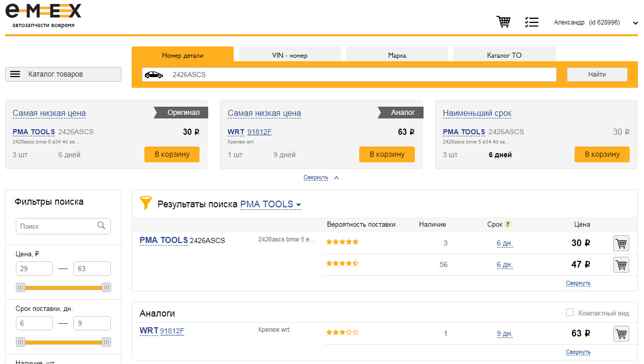The image size is (644, 364).
Task: Click the left handle of the Цена slider
Action: coord(21,287)
